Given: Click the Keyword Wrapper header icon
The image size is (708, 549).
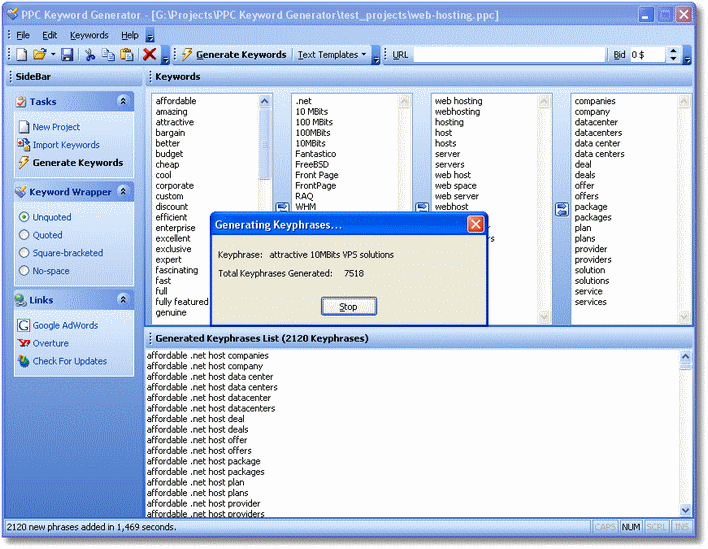Looking at the screenshot, I should (21, 192).
